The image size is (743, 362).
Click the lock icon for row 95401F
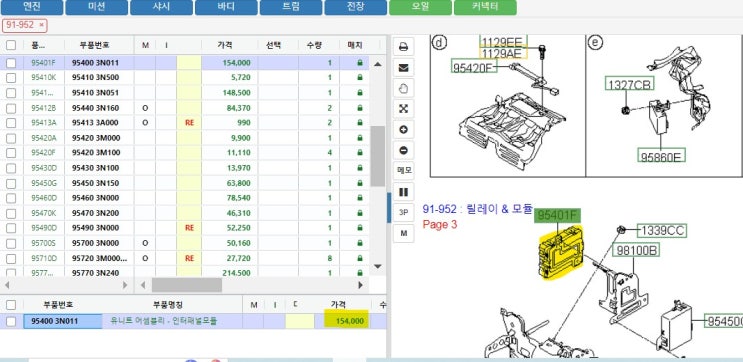pos(360,63)
